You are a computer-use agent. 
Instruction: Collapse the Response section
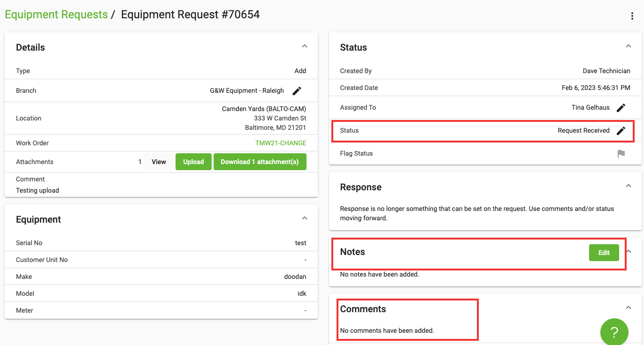pos(629,186)
